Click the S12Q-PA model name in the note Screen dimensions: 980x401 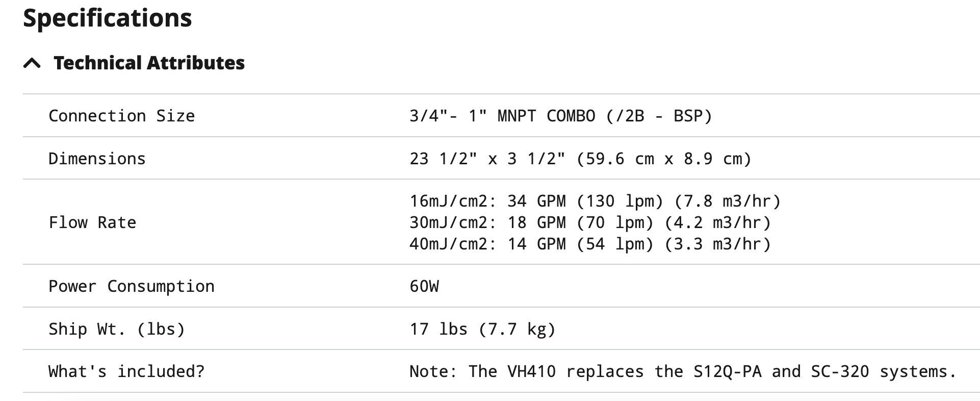click(727, 371)
